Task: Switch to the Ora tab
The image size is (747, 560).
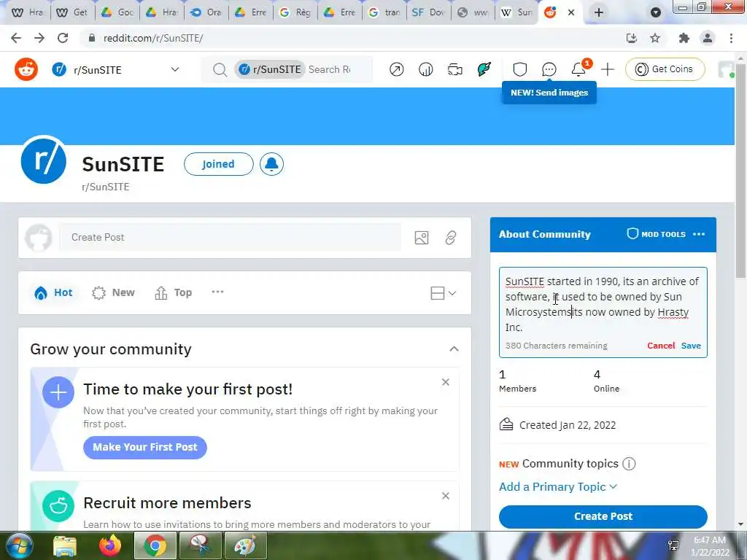Action: click(x=206, y=12)
